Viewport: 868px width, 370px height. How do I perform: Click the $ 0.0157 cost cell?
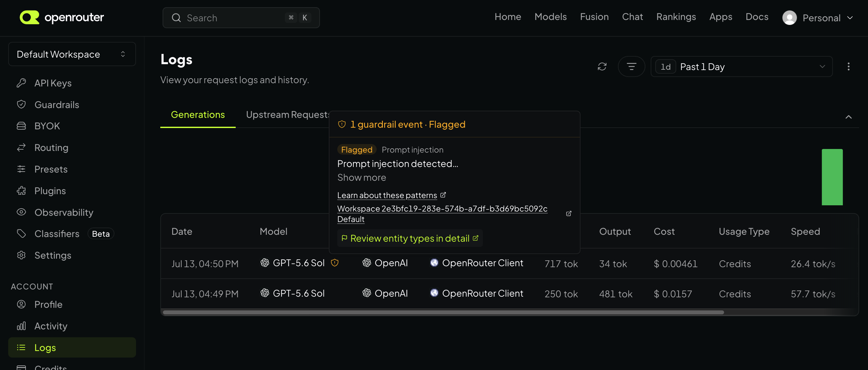(x=673, y=294)
